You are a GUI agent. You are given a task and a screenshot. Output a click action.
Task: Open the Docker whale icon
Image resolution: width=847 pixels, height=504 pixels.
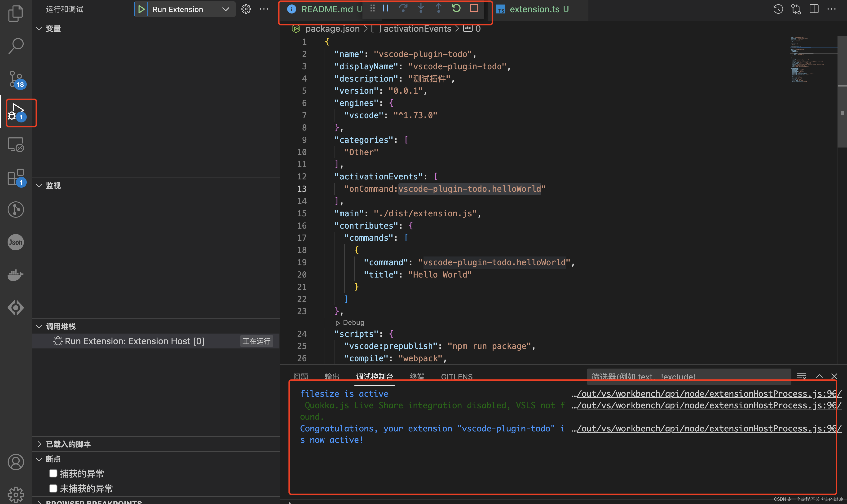16,275
